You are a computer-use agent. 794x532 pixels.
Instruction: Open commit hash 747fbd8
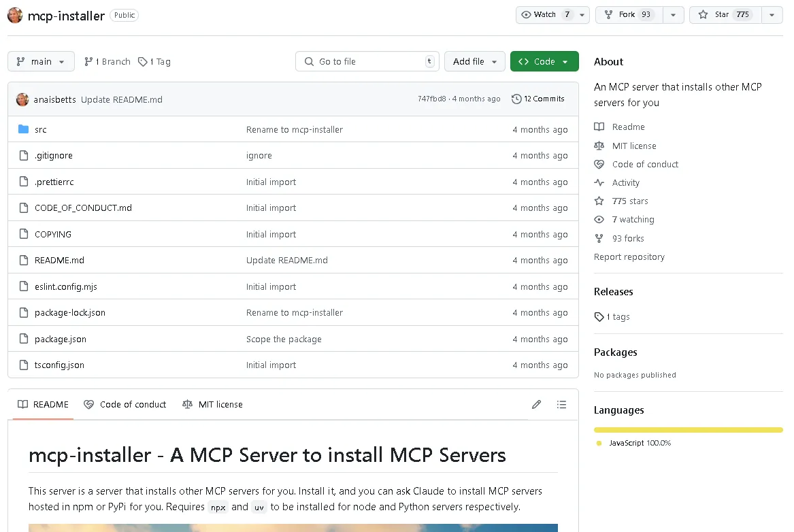tap(432, 99)
